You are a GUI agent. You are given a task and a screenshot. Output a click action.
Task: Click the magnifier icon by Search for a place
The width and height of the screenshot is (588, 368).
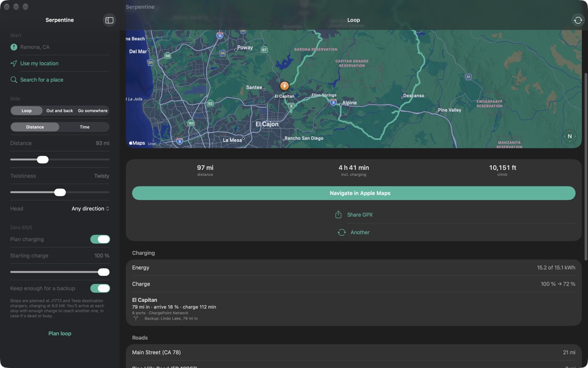pyautogui.click(x=14, y=79)
